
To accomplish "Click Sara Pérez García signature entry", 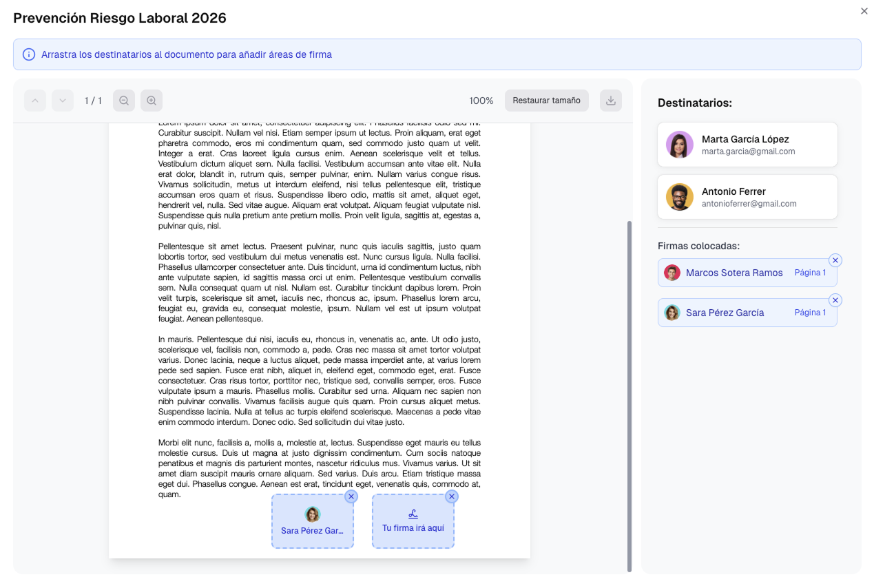I will [x=725, y=313].
